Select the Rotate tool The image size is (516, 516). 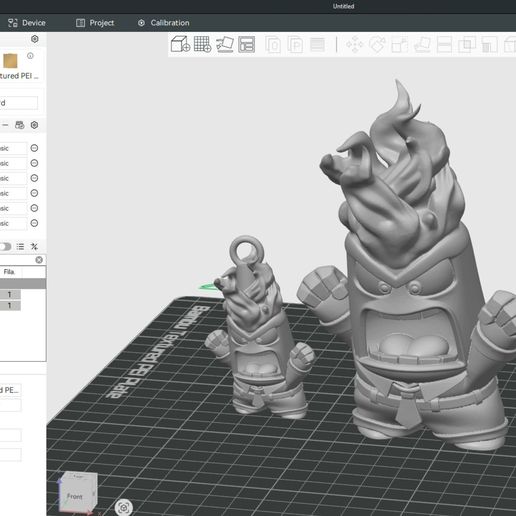pos(377,45)
